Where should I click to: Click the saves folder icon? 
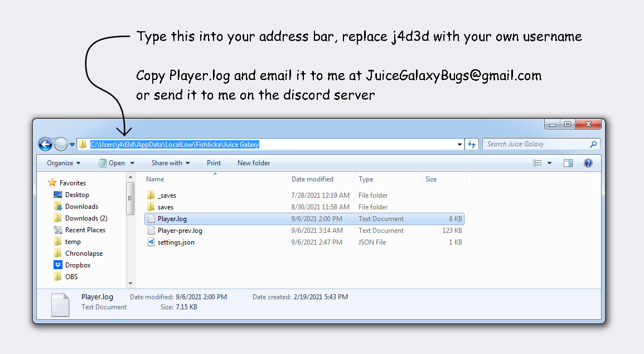151,207
